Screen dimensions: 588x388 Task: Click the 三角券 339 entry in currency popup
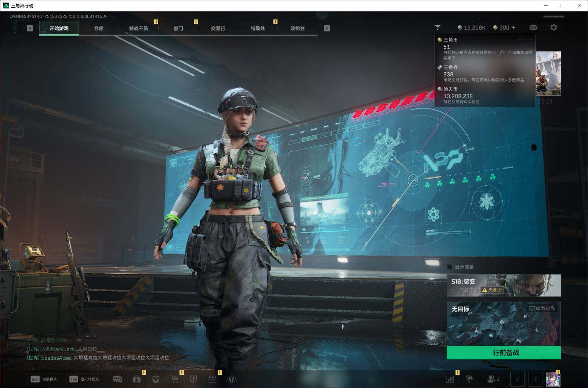click(485, 73)
